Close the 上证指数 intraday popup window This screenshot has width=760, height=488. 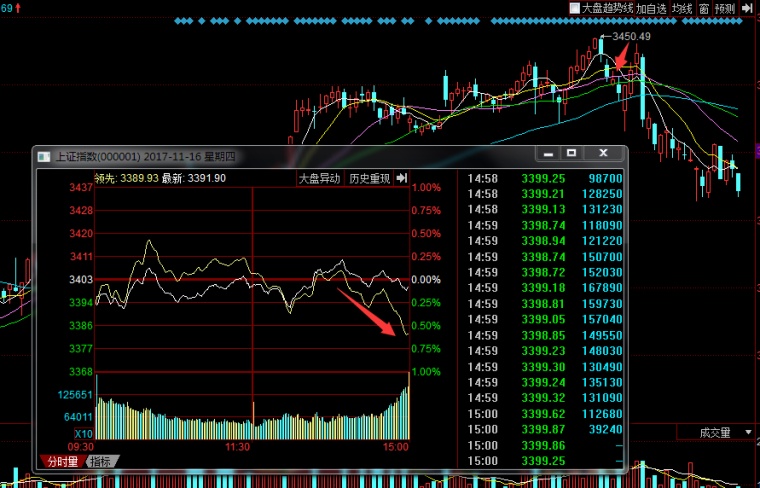point(603,154)
